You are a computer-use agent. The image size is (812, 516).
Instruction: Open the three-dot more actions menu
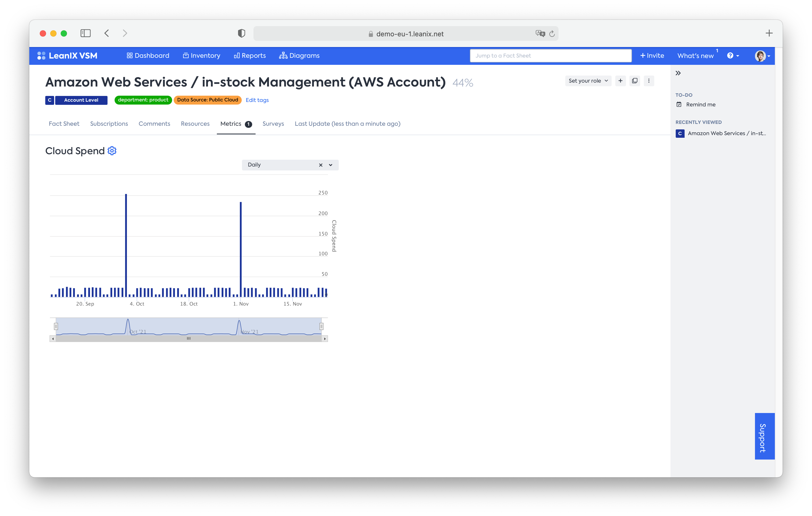[649, 81]
